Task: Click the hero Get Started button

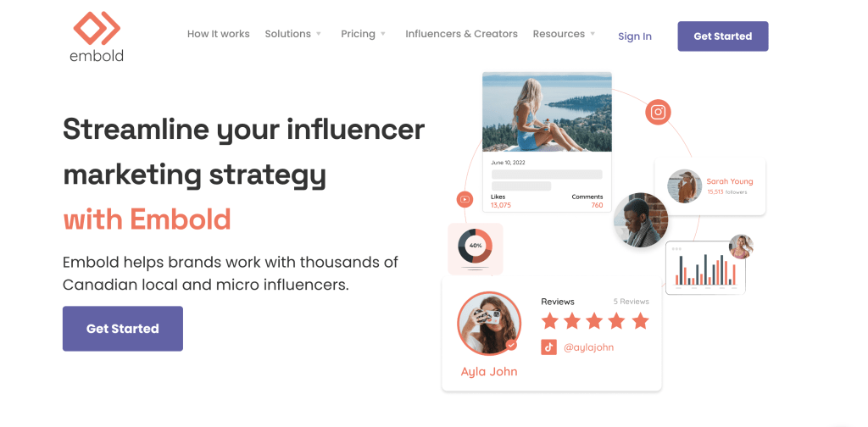Action: 122,329
